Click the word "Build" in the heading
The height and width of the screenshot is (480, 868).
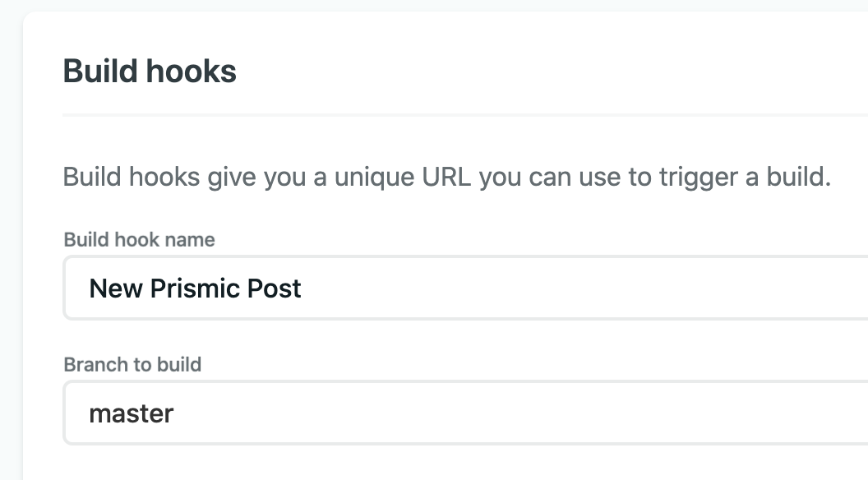tap(100, 72)
